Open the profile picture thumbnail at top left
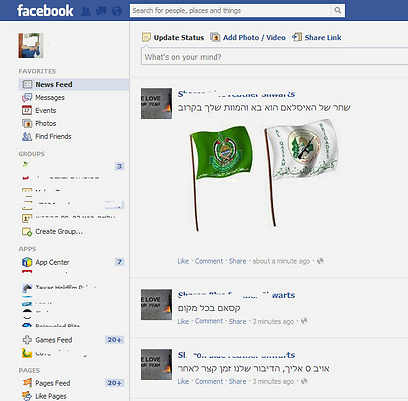This screenshot has width=408, height=401. (31, 45)
